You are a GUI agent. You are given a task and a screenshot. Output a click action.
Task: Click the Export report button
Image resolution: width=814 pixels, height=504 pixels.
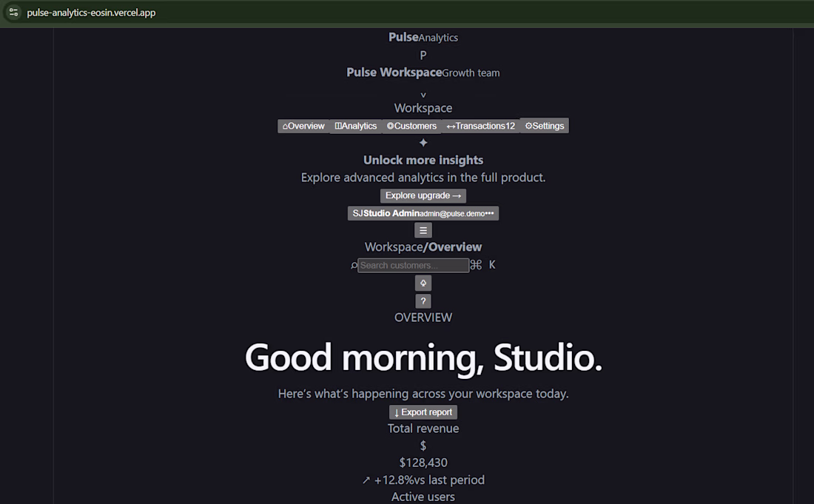click(423, 412)
